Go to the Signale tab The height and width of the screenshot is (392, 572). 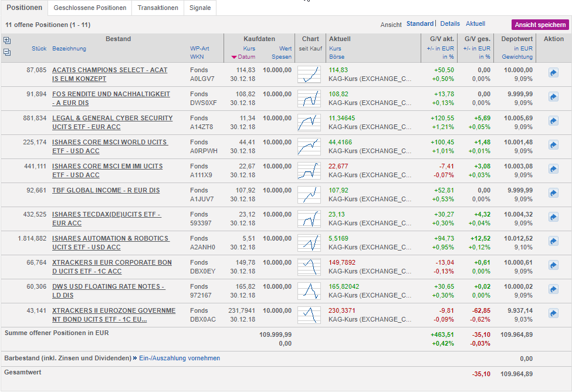pos(200,8)
